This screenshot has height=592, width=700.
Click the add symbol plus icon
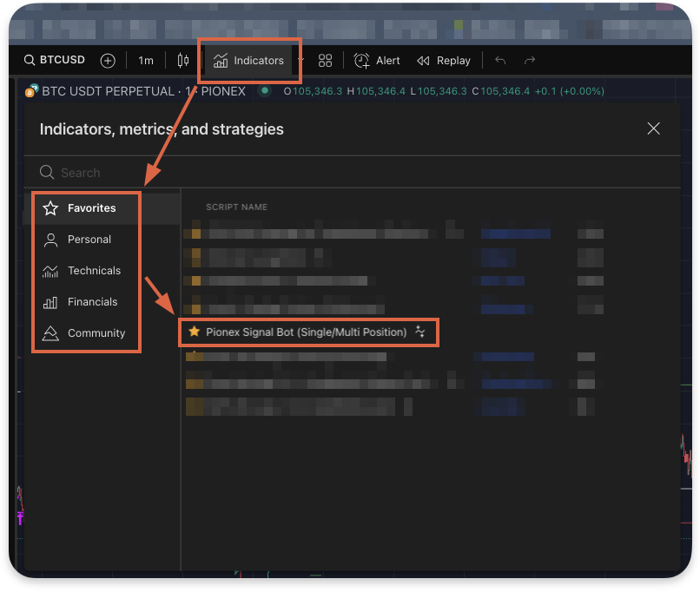point(108,60)
